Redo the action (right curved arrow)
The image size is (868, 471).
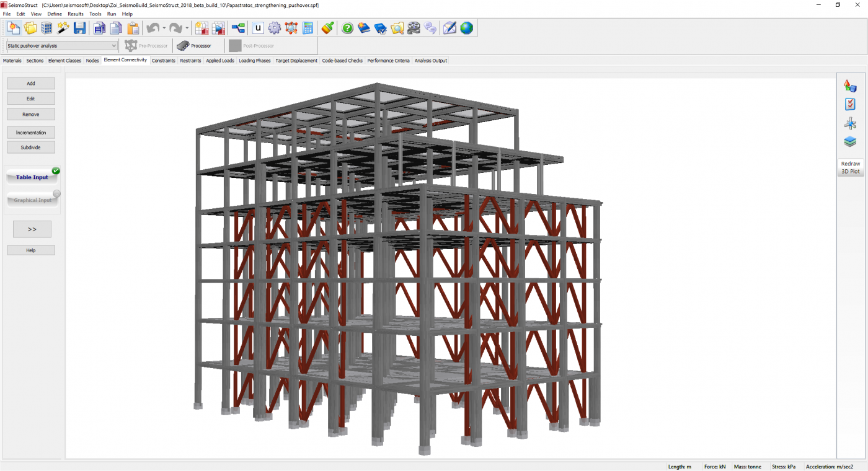click(175, 28)
